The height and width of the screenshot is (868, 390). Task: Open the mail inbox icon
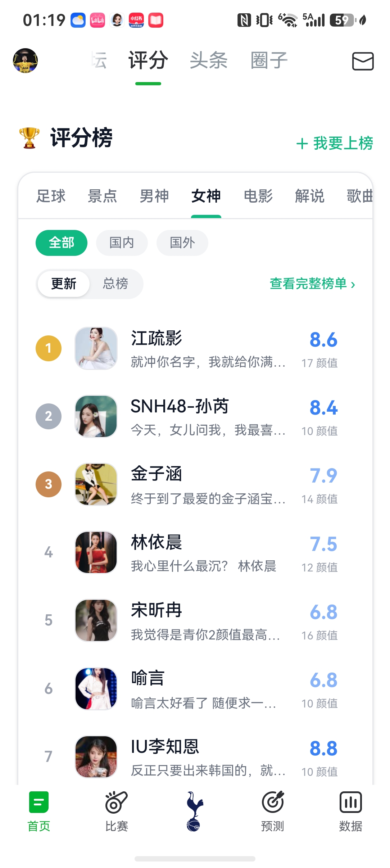[x=363, y=61]
